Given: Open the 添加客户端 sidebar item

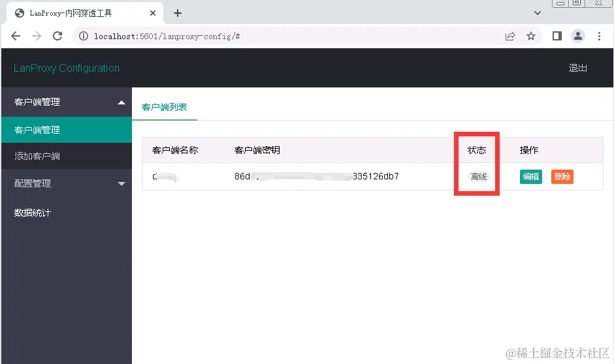Looking at the screenshot, I should [67, 156].
